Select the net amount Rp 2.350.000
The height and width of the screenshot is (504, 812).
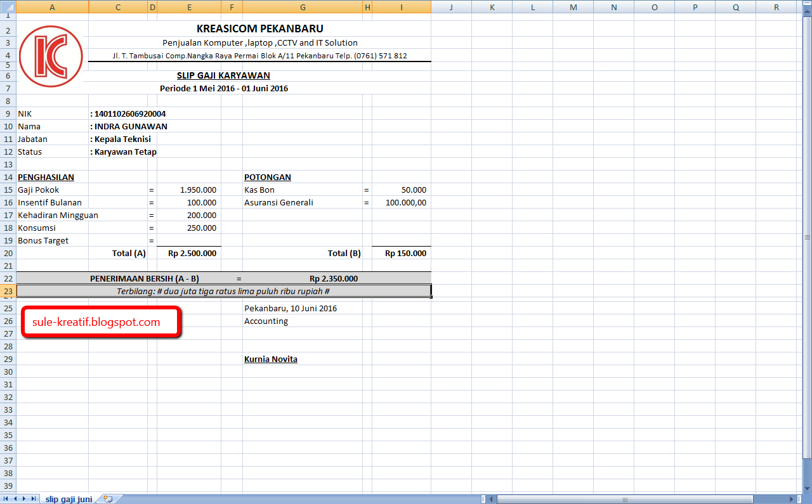(x=334, y=278)
